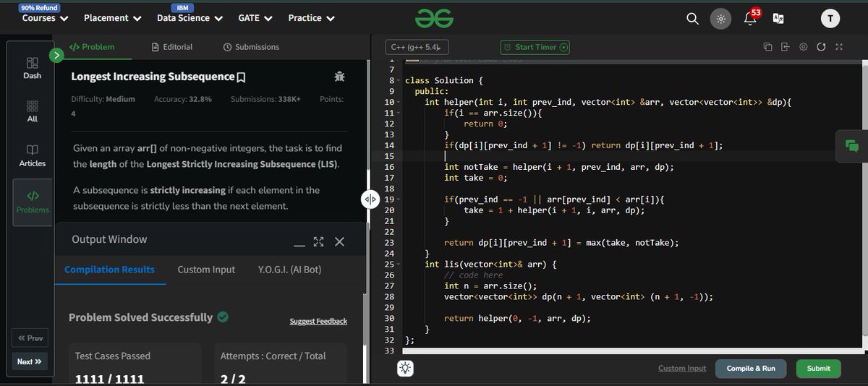Click 'return helper(0, -1, arr, dp);' line
The width and height of the screenshot is (868, 386).
[x=517, y=319]
